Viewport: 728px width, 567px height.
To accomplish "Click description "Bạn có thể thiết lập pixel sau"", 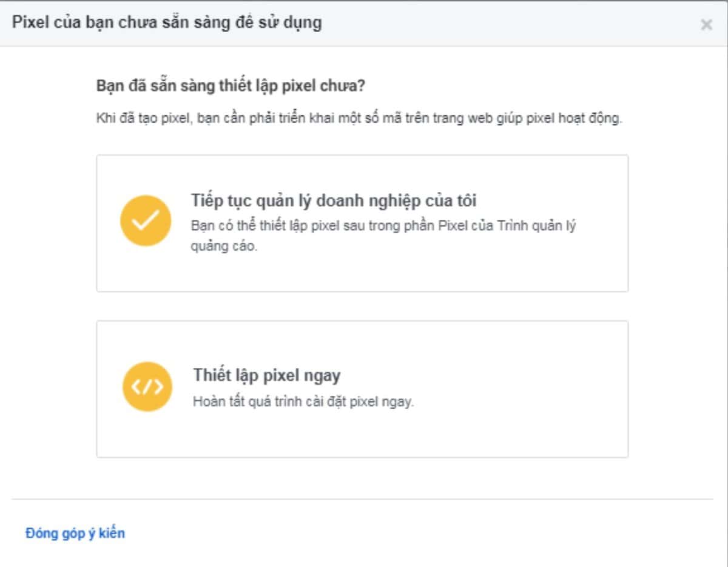I will (383, 226).
